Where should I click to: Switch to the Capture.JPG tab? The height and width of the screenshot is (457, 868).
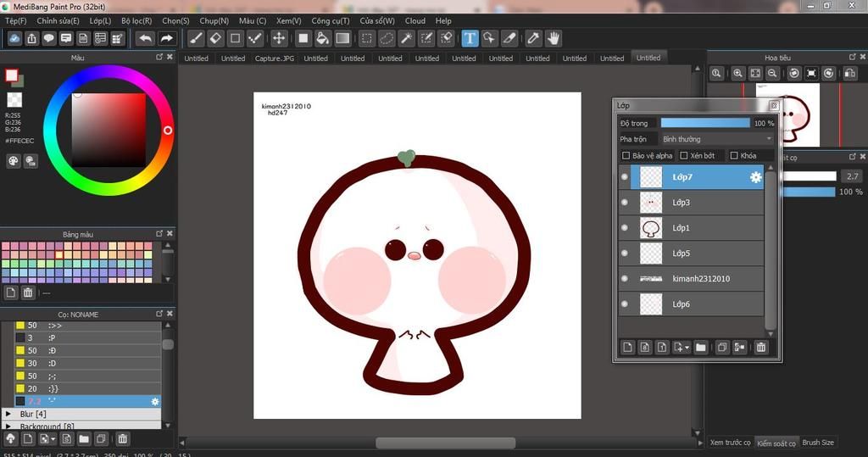pyautogui.click(x=275, y=59)
